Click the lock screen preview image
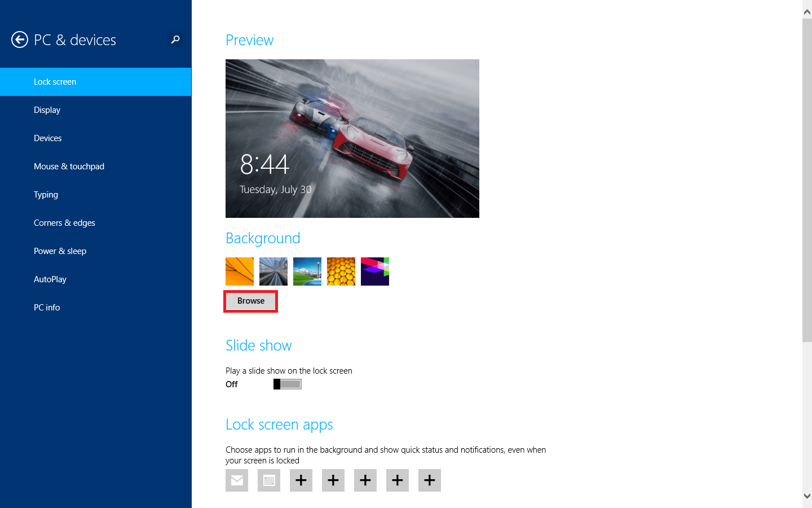 (x=352, y=138)
